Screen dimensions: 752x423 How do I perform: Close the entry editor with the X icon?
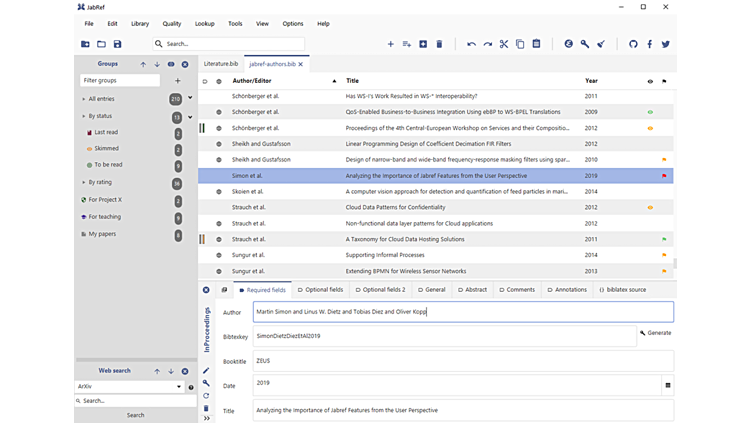coord(206,290)
